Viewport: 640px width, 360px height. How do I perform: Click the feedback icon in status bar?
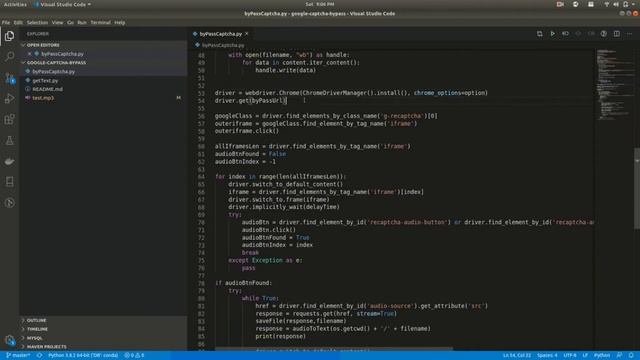619,356
